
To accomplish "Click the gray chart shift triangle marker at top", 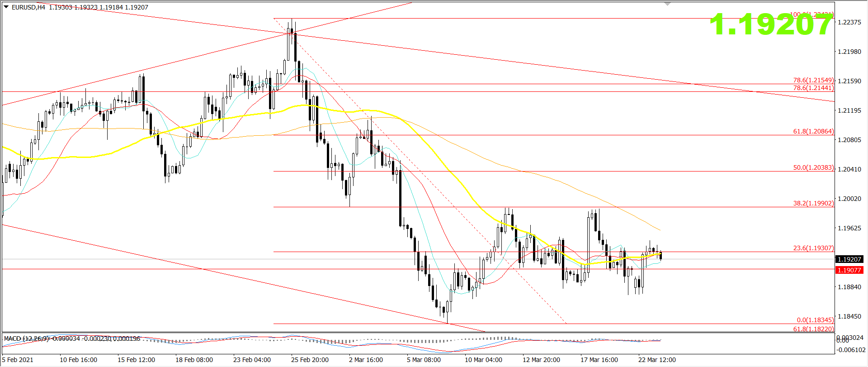I will pyautogui.click(x=668, y=4).
